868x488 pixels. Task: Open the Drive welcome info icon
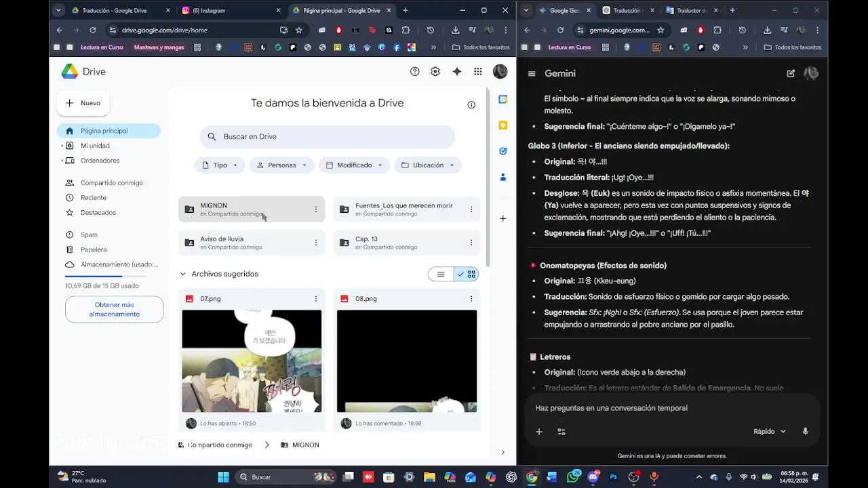click(x=471, y=104)
